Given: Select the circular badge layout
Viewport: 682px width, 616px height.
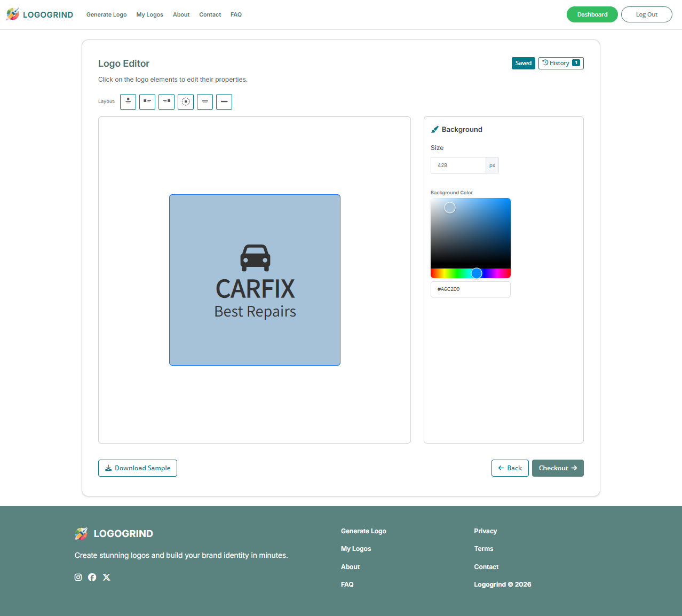Looking at the screenshot, I should 186,101.
